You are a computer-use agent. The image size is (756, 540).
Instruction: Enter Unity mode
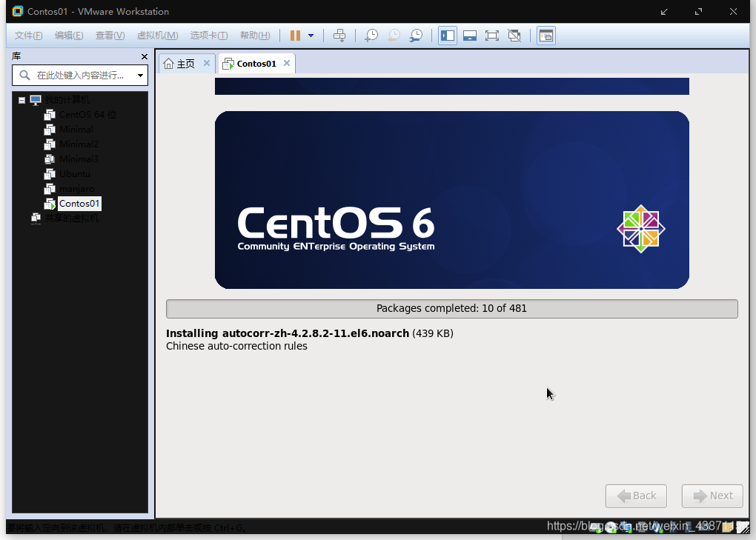[x=514, y=36]
